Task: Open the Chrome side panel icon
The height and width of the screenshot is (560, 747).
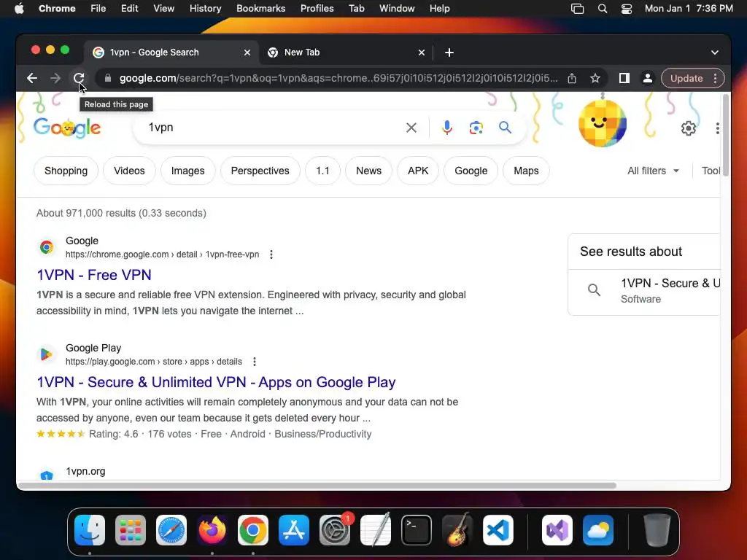Action: pos(624,78)
